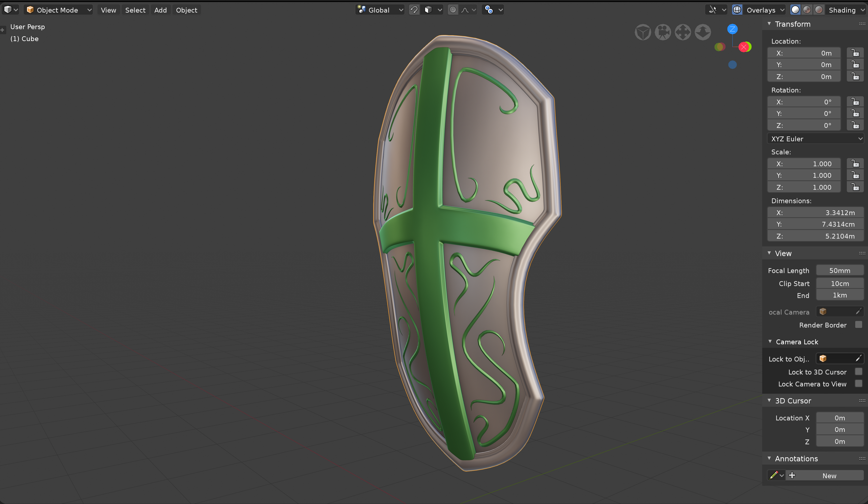The height and width of the screenshot is (504, 868).
Task: Toggle camera view button in viewport
Action: tap(663, 33)
